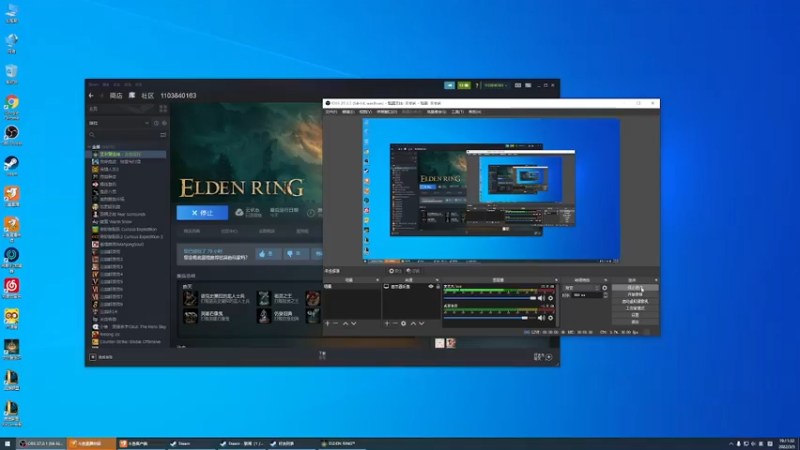This screenshot has height=450, width=800.
Task: Open the Tools (工具) menu in OBS
Action: (457, 112)
